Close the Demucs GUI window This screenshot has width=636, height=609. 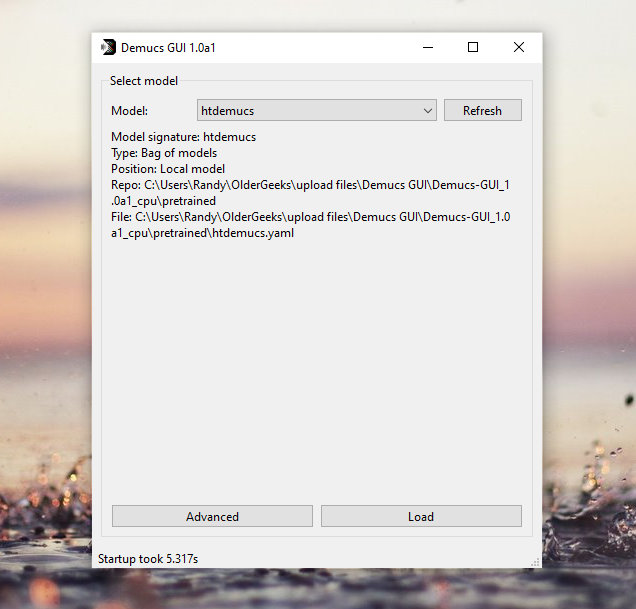[519, 47]
